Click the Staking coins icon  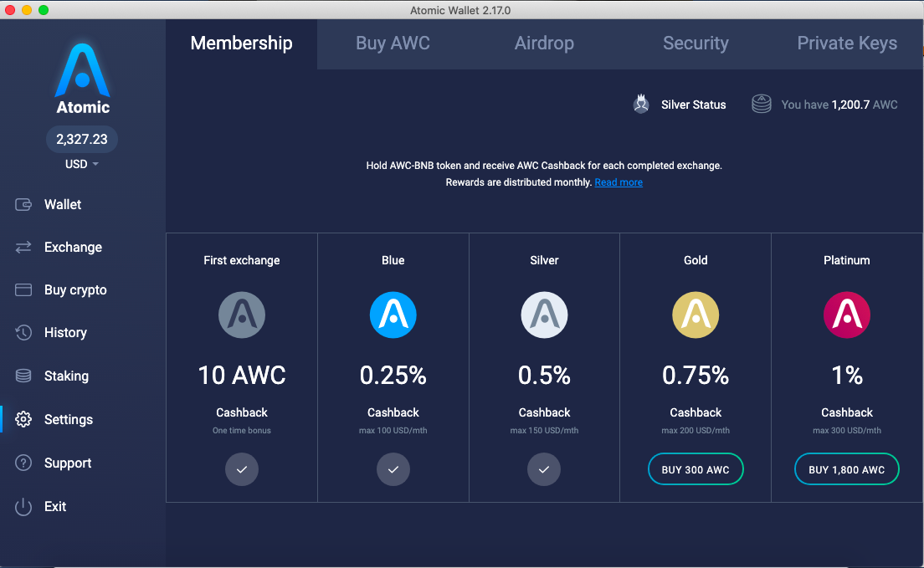coord(23,376)
